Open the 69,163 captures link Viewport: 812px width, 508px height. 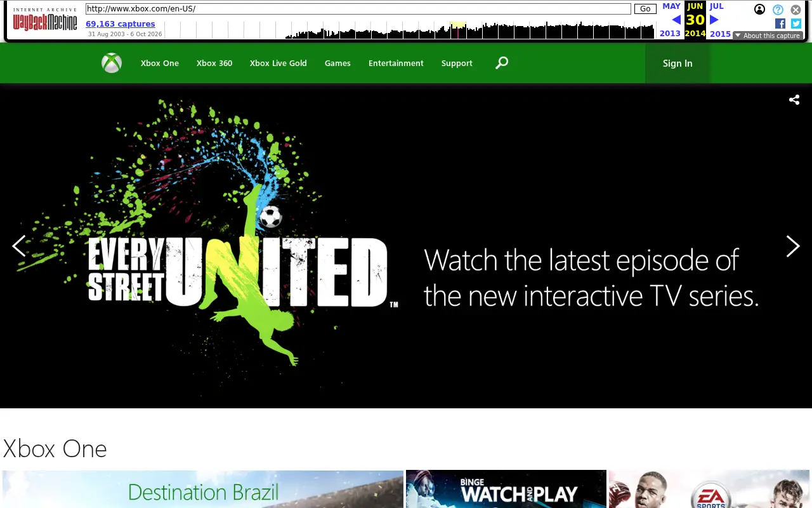click(121, 24)
